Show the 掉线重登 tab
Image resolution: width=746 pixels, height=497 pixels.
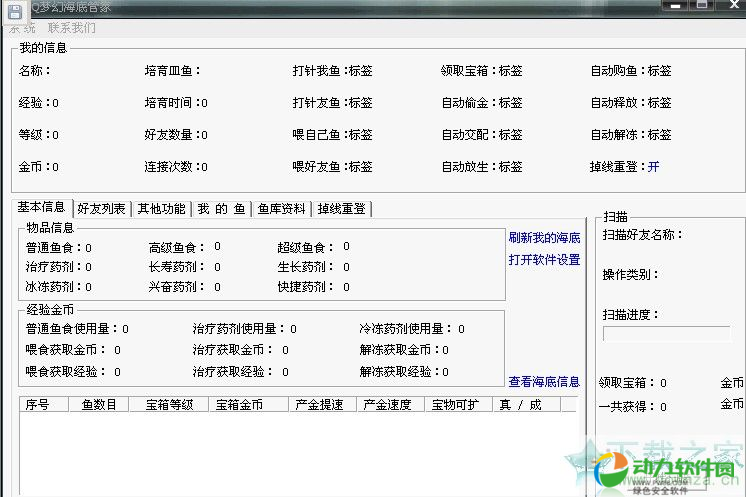coord(342,209)
